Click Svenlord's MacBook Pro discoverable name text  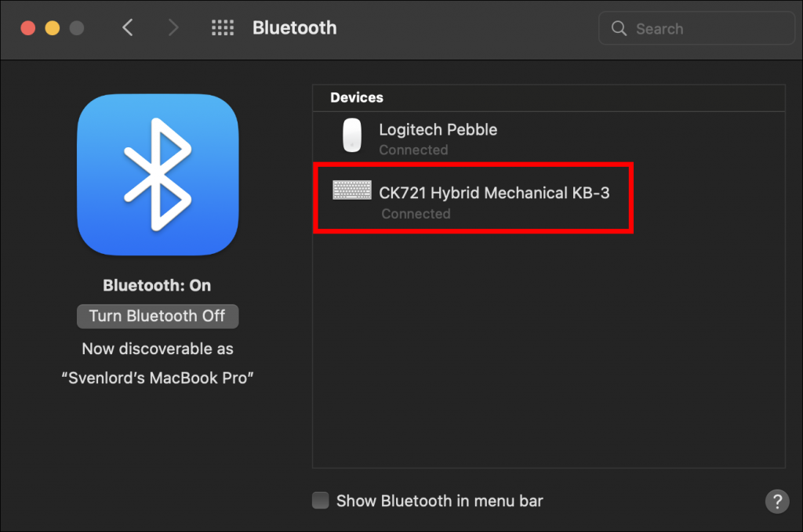(158, 378)
